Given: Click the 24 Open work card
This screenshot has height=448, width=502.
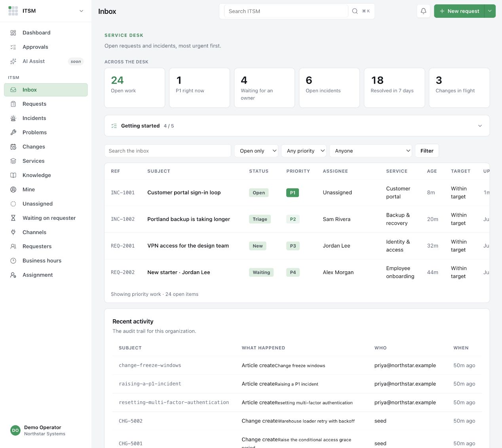Looking at the screenshot, I should [135, 88].
